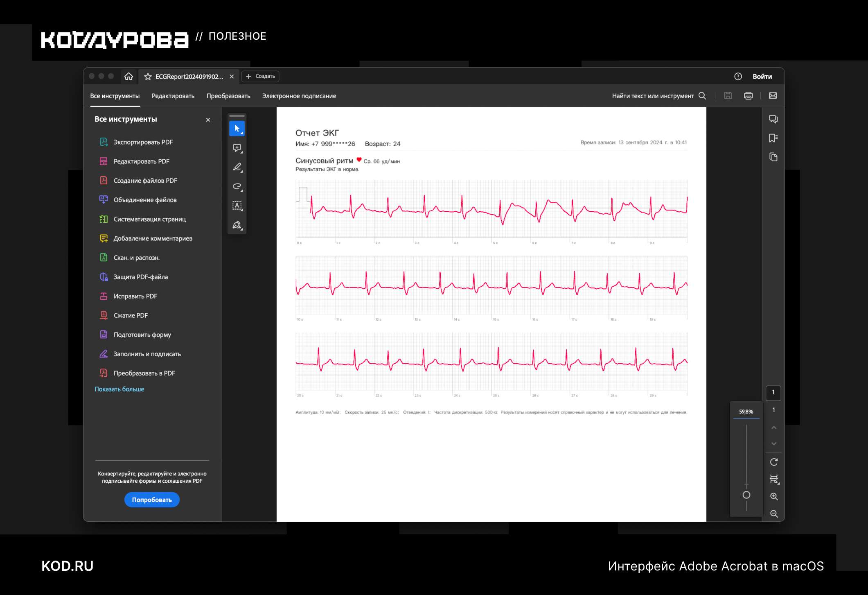Click the current page number box

773,393
